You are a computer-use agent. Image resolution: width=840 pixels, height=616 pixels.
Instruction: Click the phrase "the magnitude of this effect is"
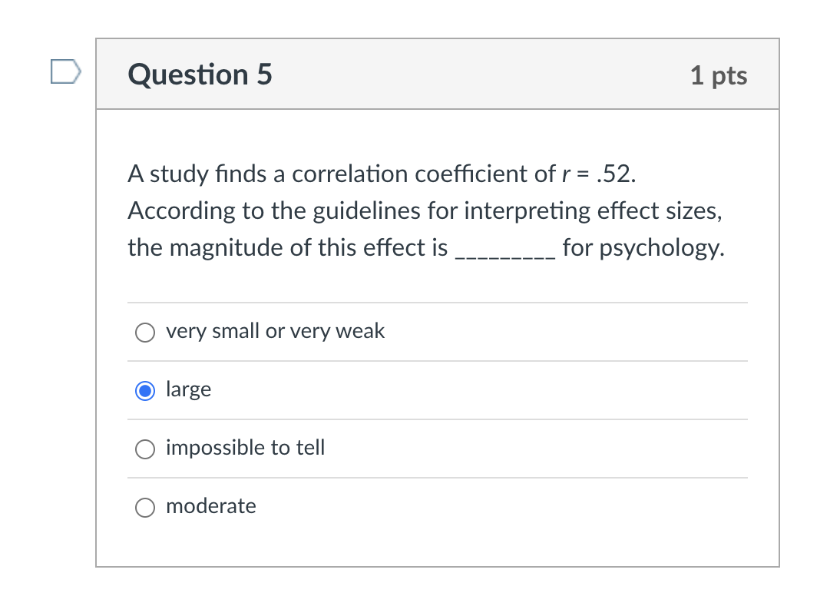click(x=287, y=248)
